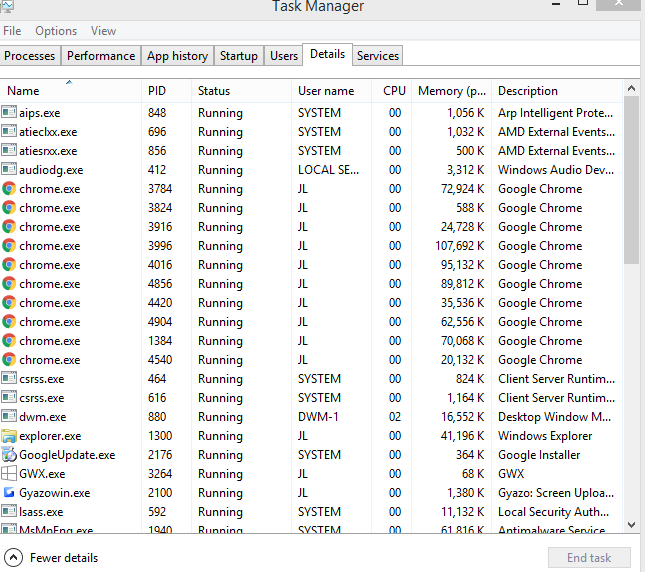This screenshot has height=572, width=645.
Task: Click the LOCAL SE... user name cell
Action: coord(328,169)
